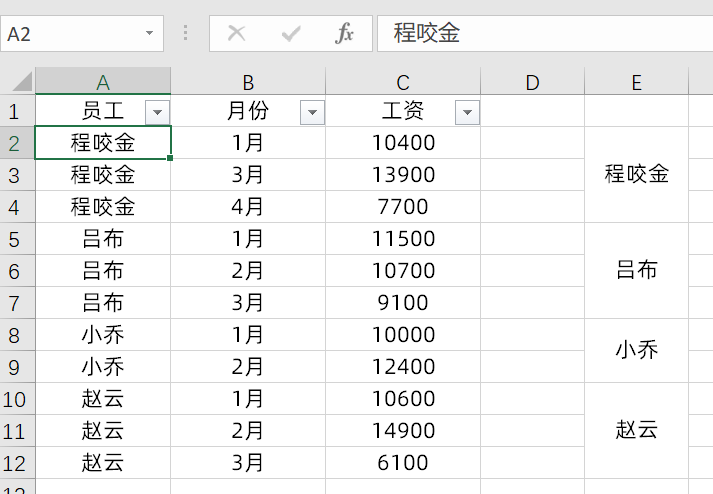The image size is (713, 494).
Task: Open the Insert Function fx dialog
Action: [x=344, y=33]
